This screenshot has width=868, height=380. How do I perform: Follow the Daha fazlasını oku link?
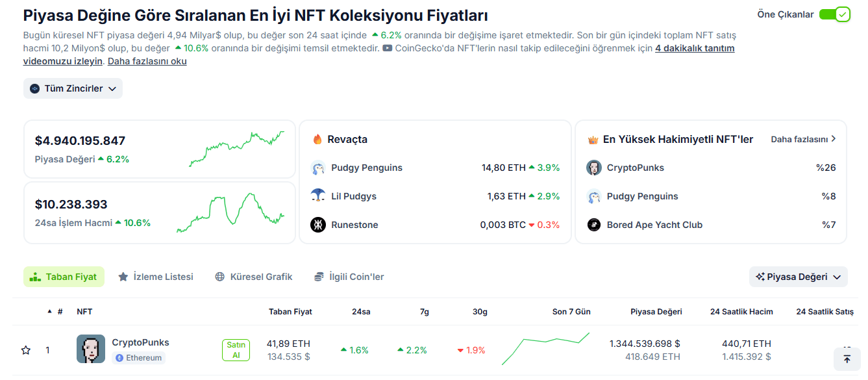[x=147, y=61]
